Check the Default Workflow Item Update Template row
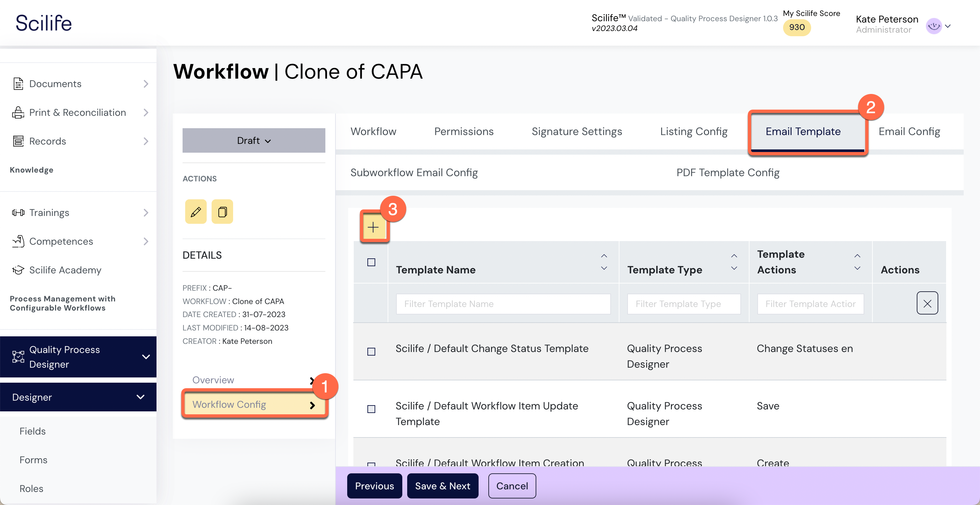The height and width of the screenshot is (505, 980). (x=371, y=409)
